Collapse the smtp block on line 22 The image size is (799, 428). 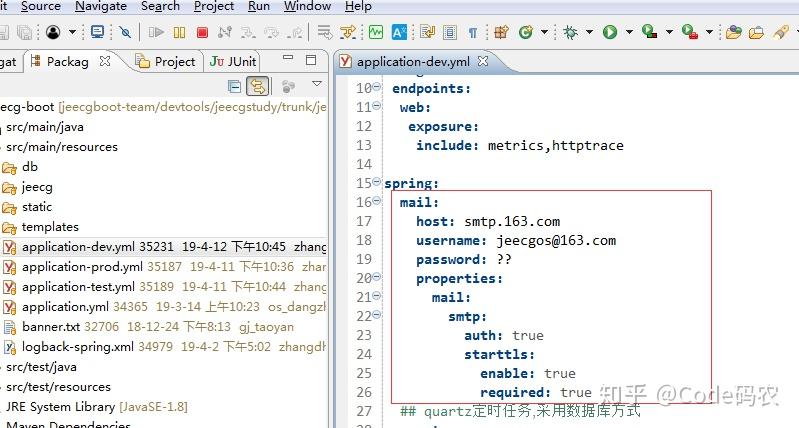[x=377, y=315]
